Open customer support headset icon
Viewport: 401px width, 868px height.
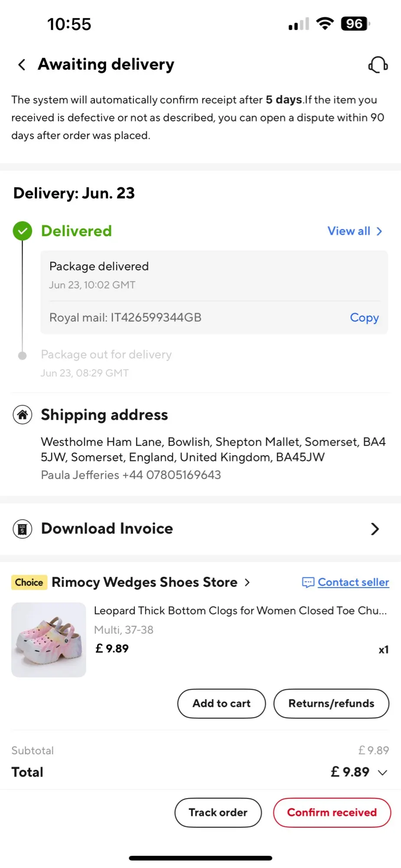point(378,65)
